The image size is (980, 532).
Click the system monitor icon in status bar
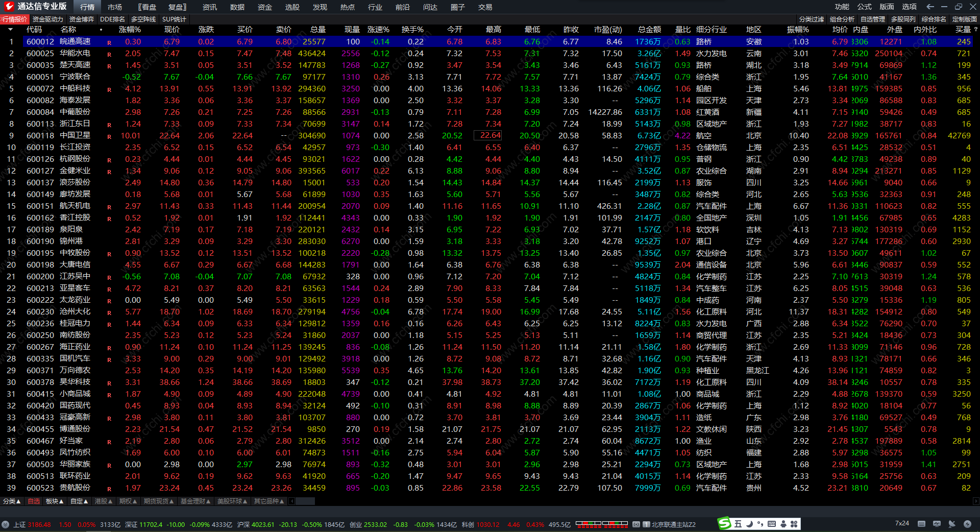[x=937, y=524]
